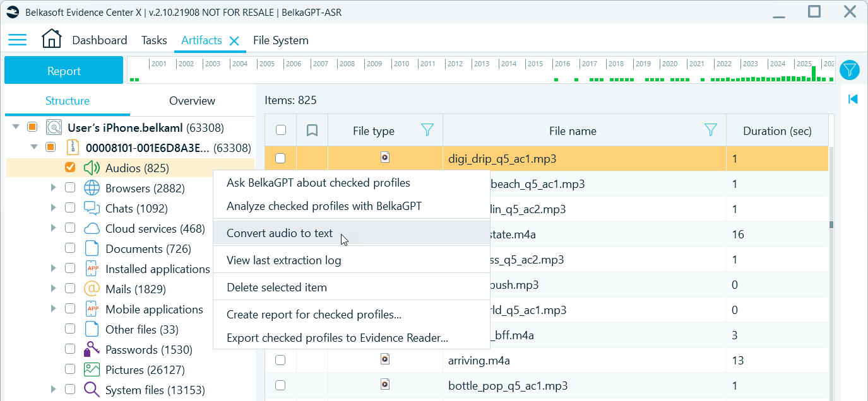Click the Passwords key icon
868x401 pixels.
pos(92,349)
